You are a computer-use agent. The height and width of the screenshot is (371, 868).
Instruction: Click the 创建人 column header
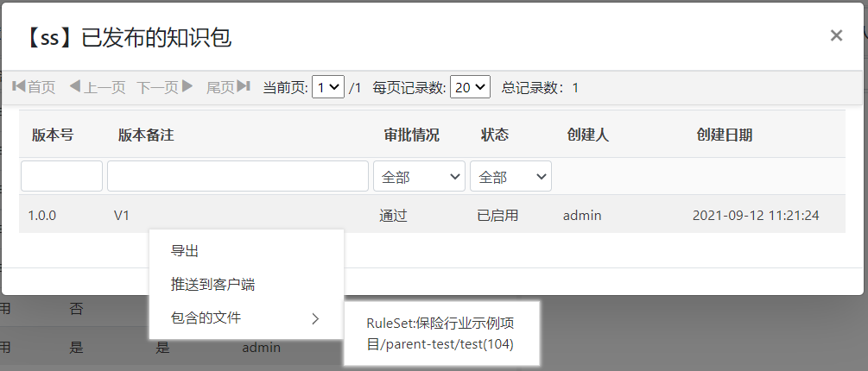(x=587, y=135)
